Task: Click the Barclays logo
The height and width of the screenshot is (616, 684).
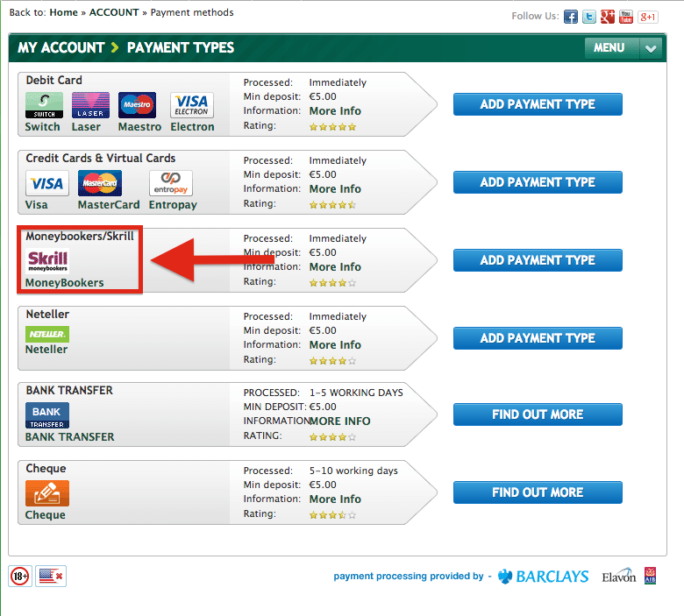Action: (543, 577)
